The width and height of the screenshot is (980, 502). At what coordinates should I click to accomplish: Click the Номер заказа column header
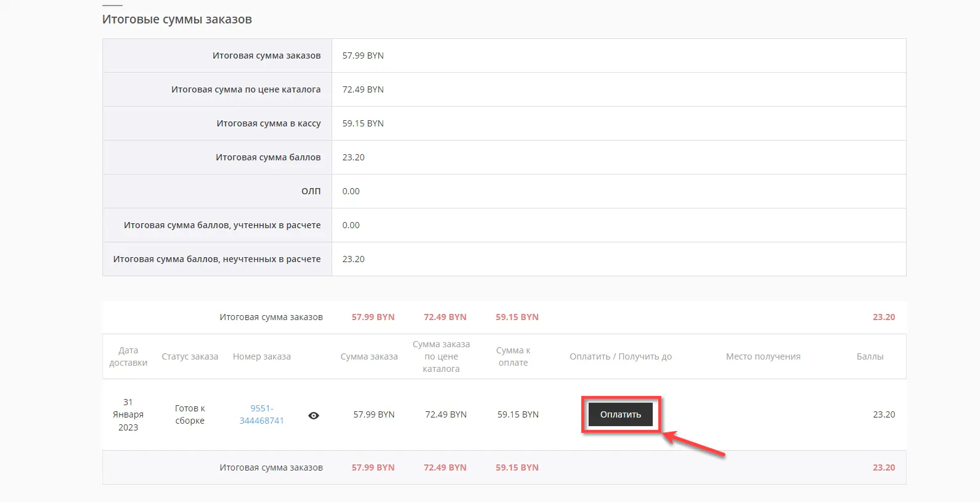pos(261,356)
